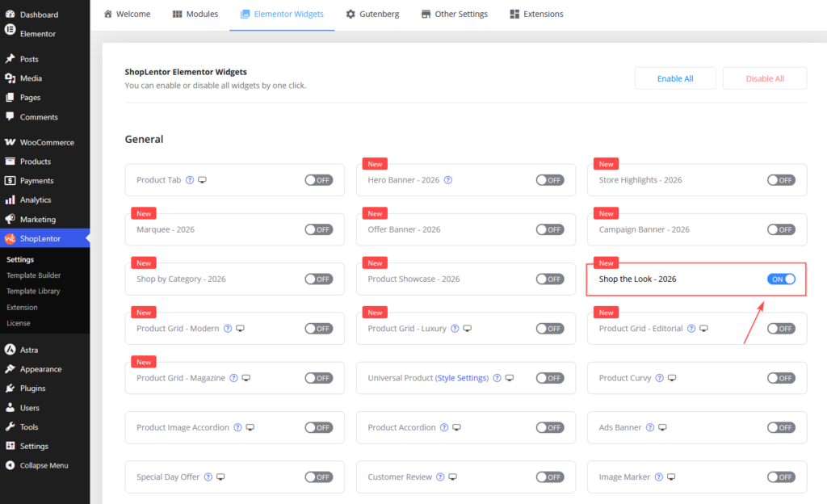Click the monitor icon for Customer Review
The image size is (827, 504).
452,477
